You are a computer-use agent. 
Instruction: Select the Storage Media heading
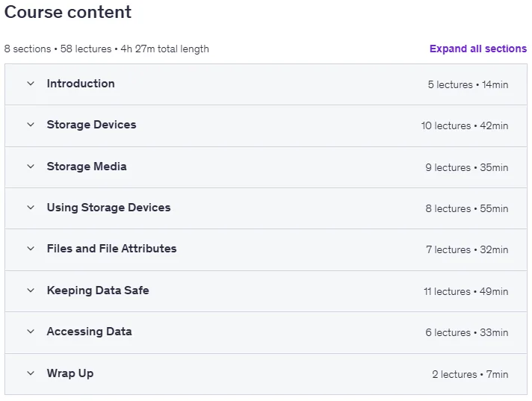click(x=87, y=167)
